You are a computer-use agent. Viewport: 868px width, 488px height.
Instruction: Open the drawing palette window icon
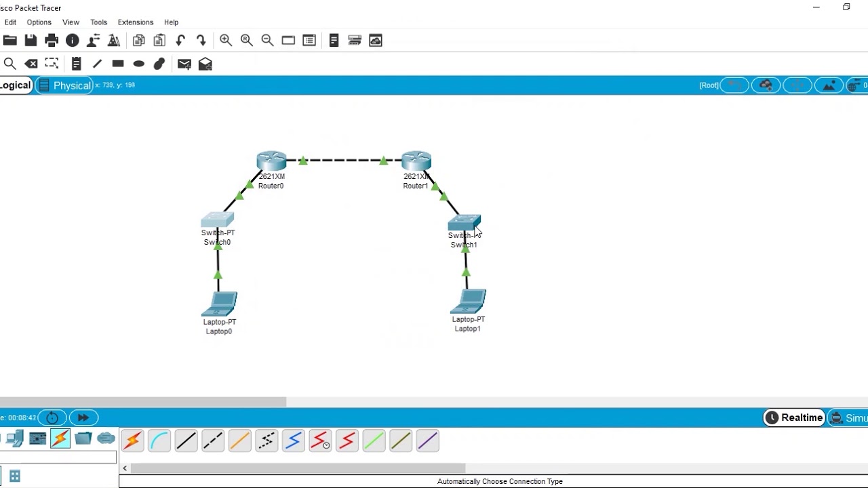click(x=288, y=41)
